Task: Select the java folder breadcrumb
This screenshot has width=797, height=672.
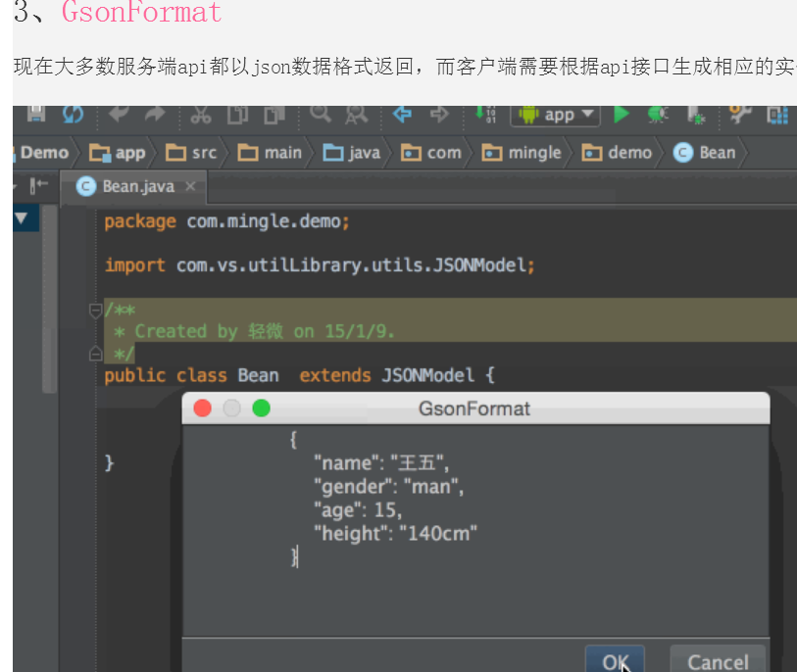Action: [x=352, y=153]
